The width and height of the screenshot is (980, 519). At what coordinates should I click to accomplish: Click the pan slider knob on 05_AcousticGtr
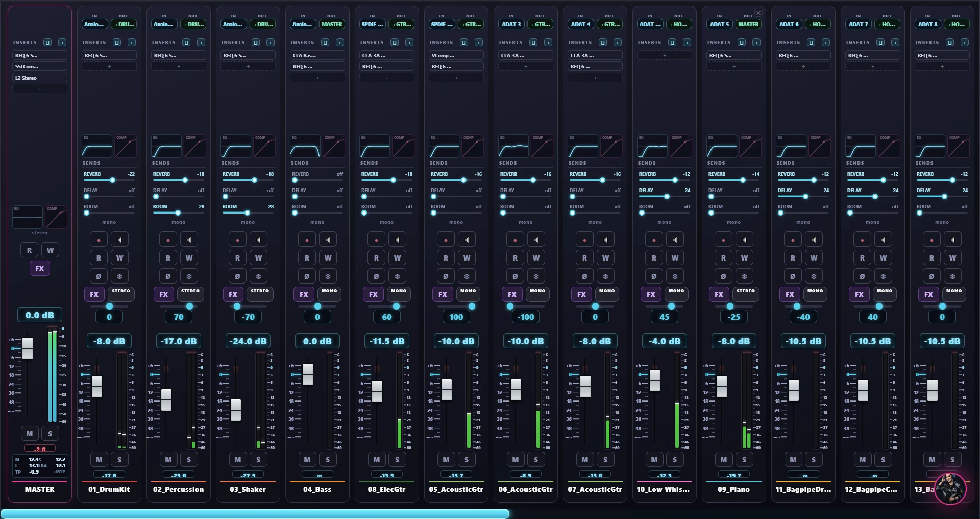click(472, 306)
